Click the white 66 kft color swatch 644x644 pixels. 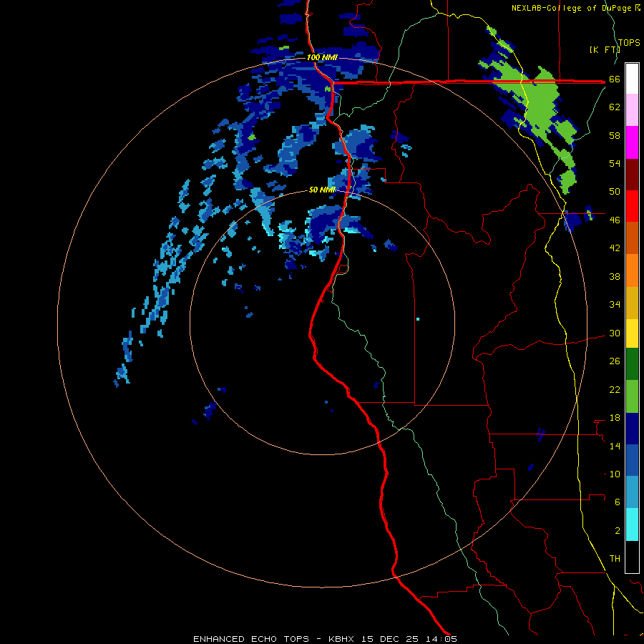coord(632,79)
